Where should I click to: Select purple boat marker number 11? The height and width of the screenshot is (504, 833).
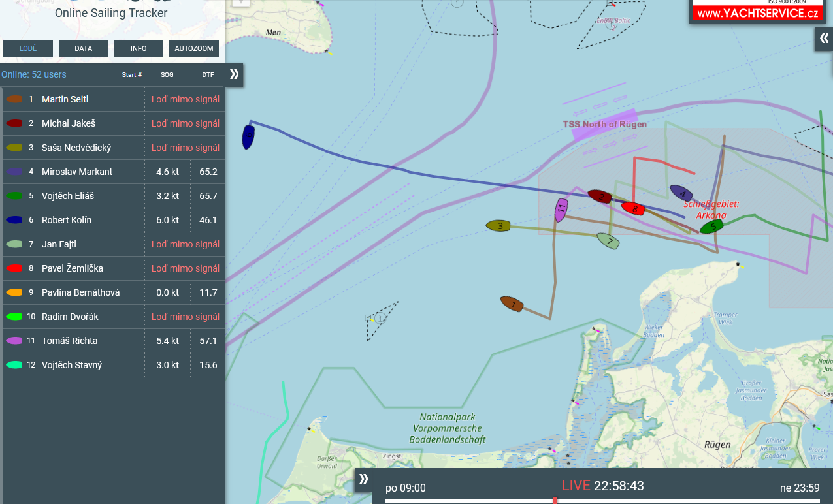click(x=561, y=210)
